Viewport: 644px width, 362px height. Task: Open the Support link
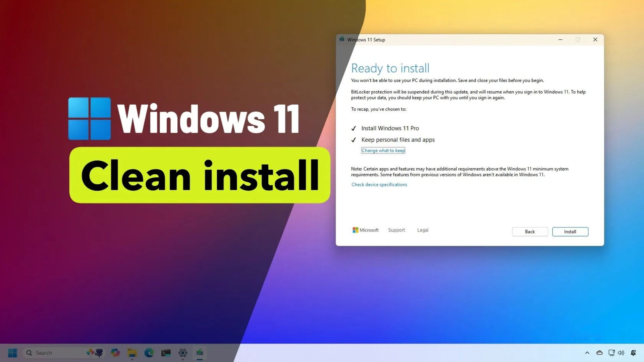click(x=396, y=230)
